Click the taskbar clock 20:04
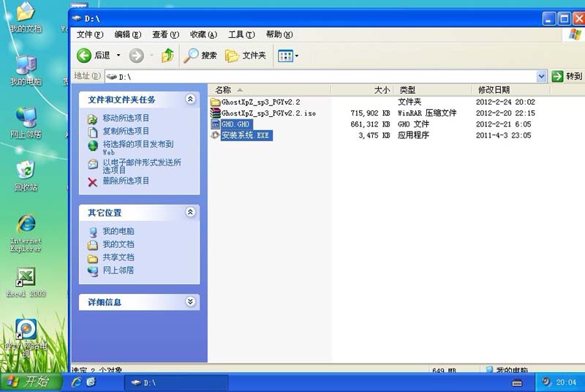 point(566,382)
